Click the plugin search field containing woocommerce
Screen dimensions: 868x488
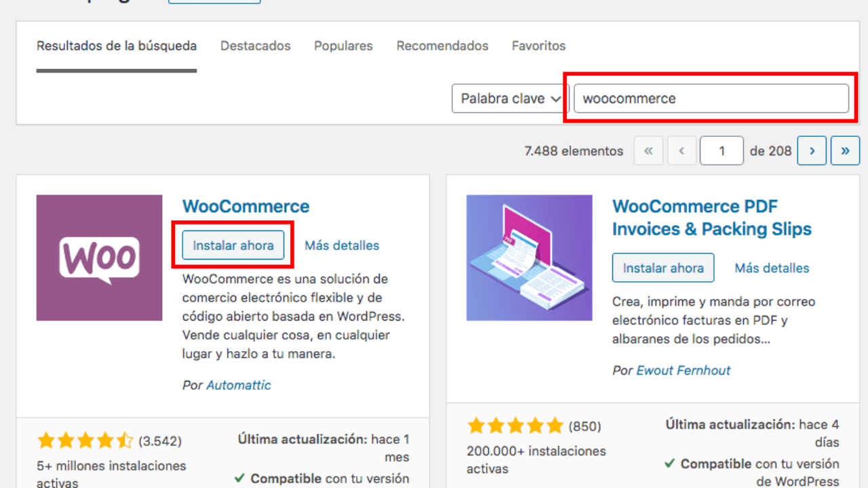coord(711,99)
